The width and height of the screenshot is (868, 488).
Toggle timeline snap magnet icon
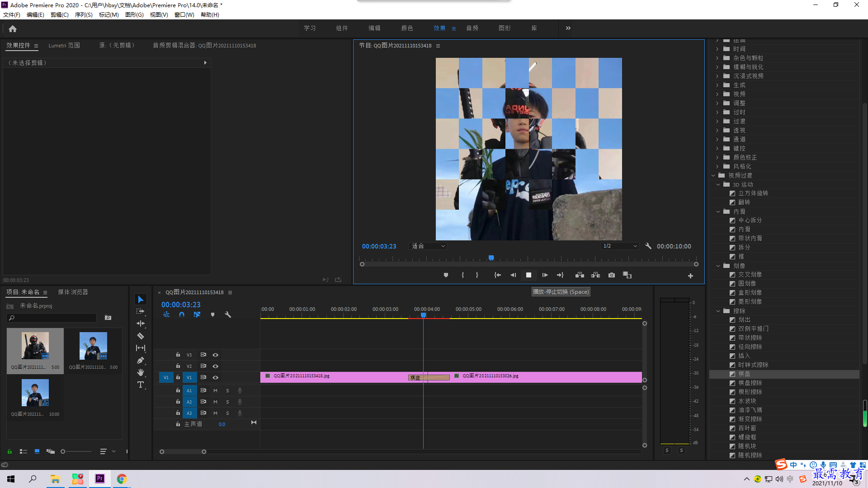182,314
